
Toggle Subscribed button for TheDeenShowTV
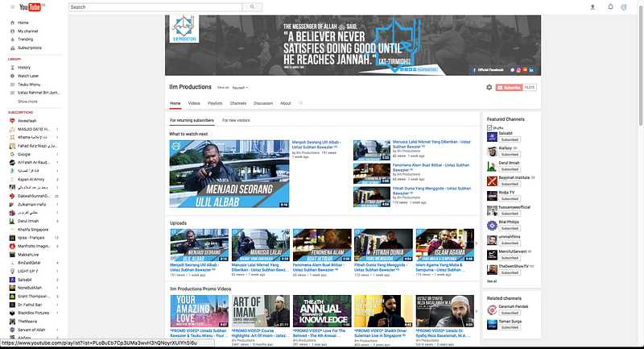[510, 272]
